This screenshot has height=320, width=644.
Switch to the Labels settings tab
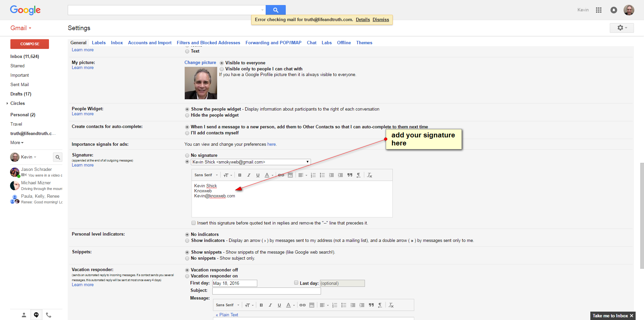pos(99,43)
